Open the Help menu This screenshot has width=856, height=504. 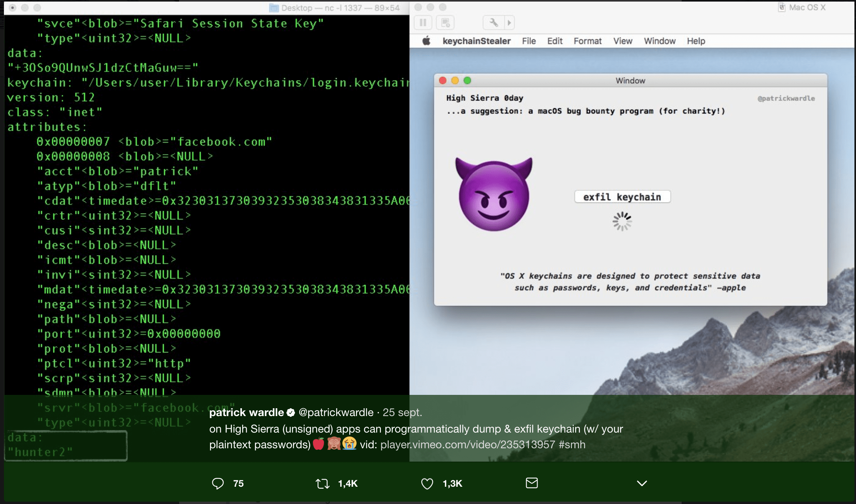(x=696, y=41)
